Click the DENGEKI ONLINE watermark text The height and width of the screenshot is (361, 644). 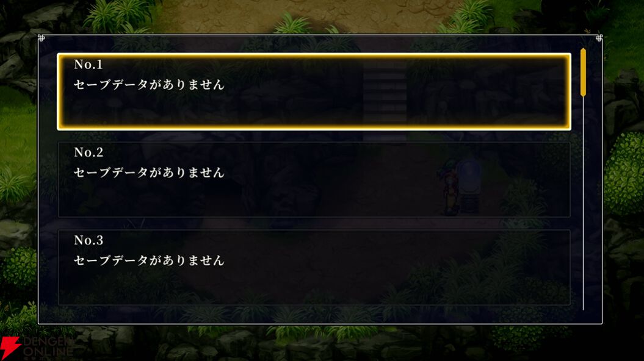(x=48, y=347)
